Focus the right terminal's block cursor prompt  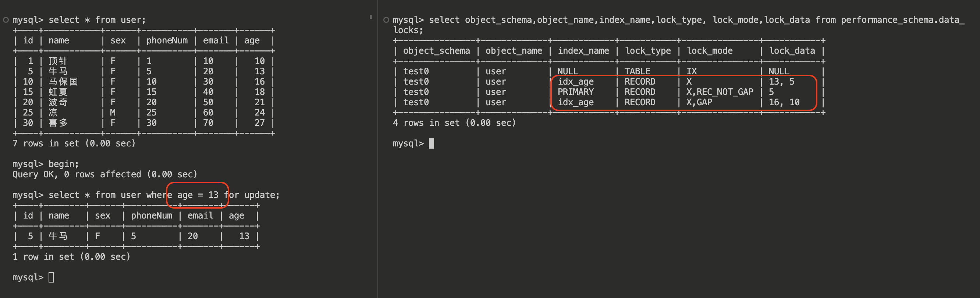coord(431,143)
